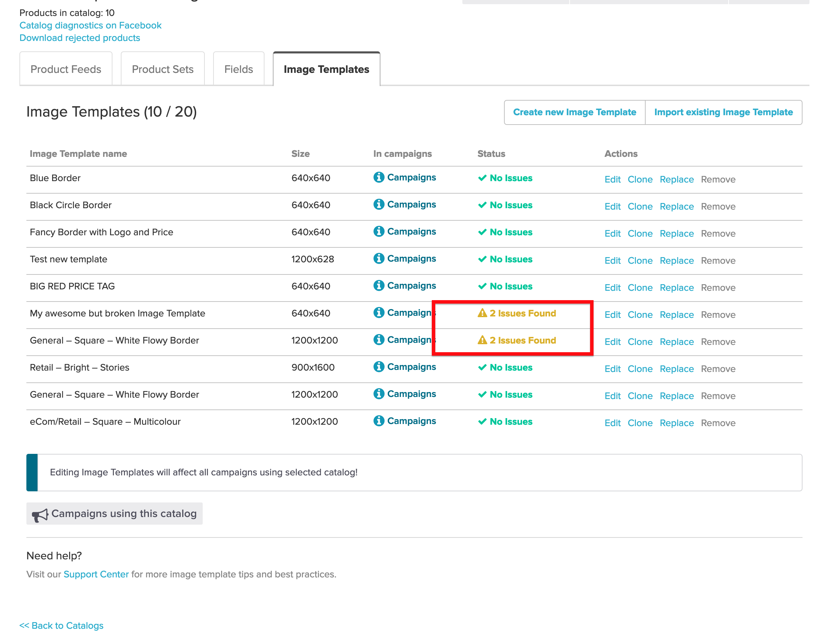840x644 pixels.
Task: Click info icon in broken Image Template row
Action: (x=378, y=312)
